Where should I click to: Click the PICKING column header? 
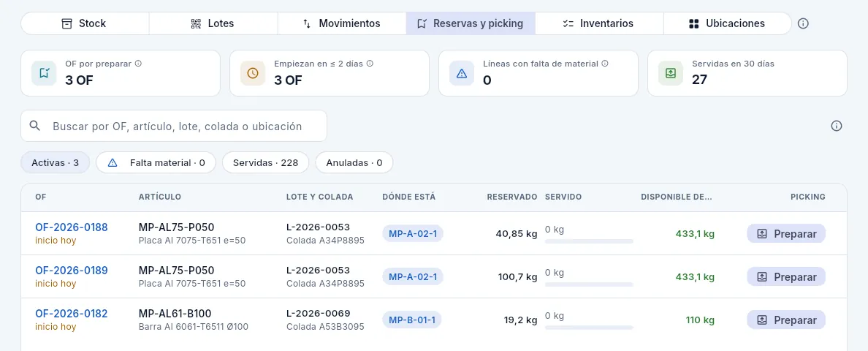(807, 197)
